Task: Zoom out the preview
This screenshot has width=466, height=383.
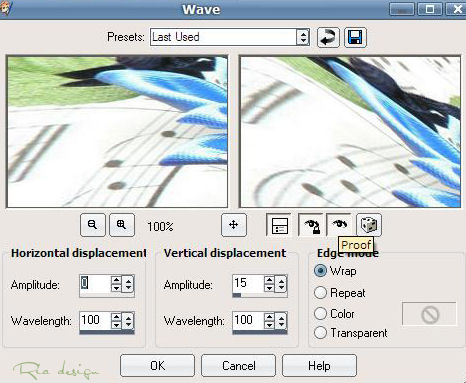Action: [x=93, y=225]
